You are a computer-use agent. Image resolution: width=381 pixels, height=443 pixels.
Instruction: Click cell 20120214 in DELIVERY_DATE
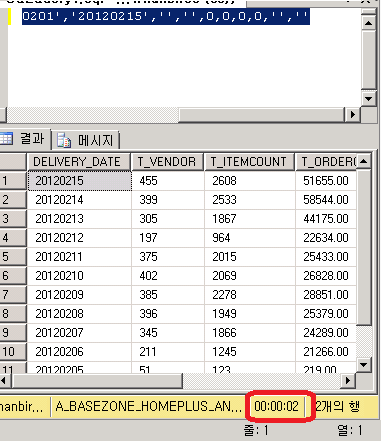pyautogui.click(x=80, y=200)
